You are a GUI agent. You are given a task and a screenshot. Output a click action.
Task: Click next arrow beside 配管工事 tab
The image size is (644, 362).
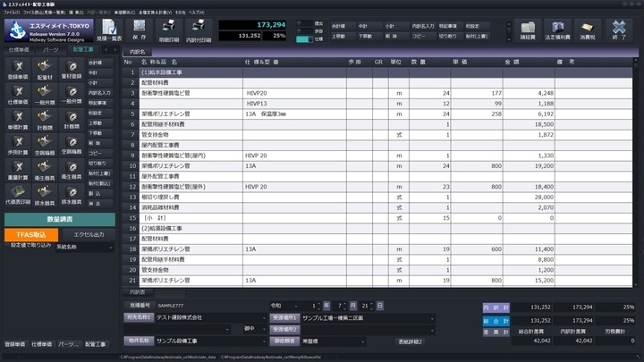[114, 50]
